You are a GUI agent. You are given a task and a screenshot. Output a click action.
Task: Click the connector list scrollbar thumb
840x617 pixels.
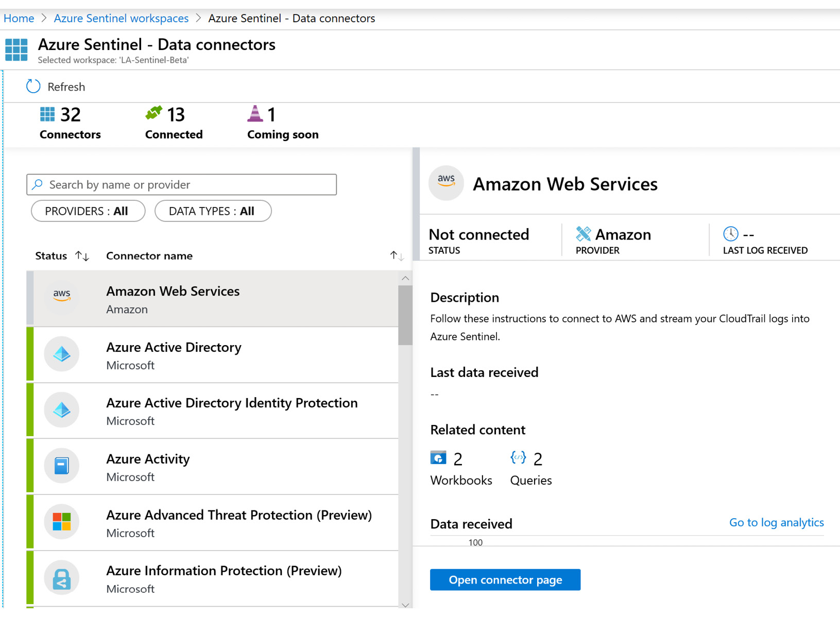(x=405, y=315)
